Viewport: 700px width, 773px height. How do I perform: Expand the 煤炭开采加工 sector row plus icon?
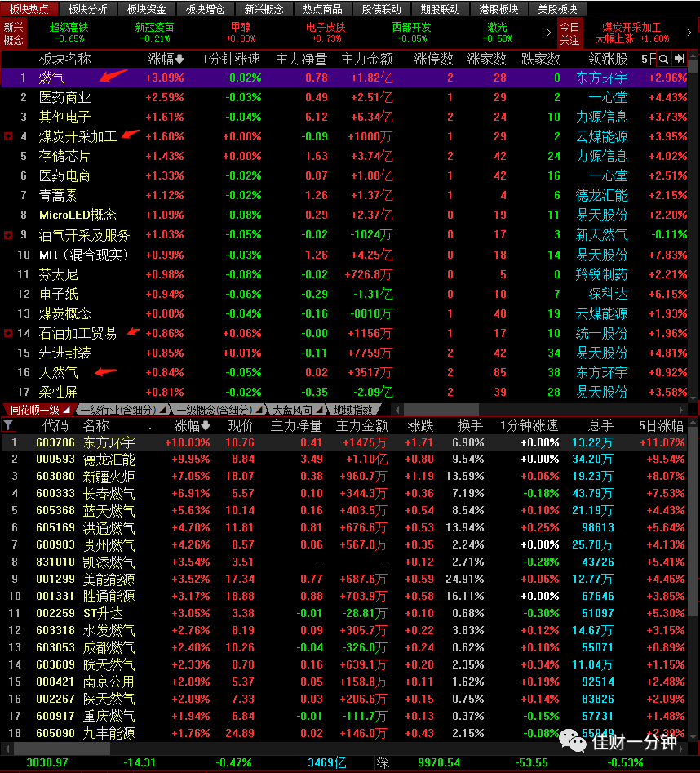click(x=8, y=136)
